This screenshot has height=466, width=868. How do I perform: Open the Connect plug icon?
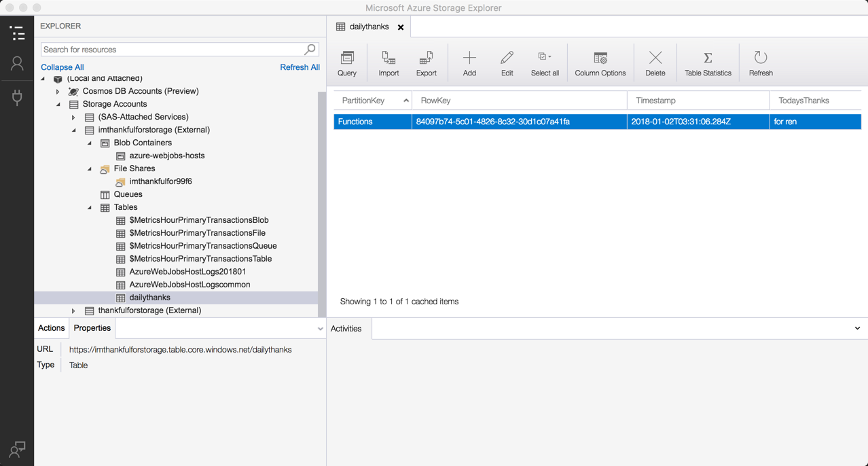pos(17,96)
